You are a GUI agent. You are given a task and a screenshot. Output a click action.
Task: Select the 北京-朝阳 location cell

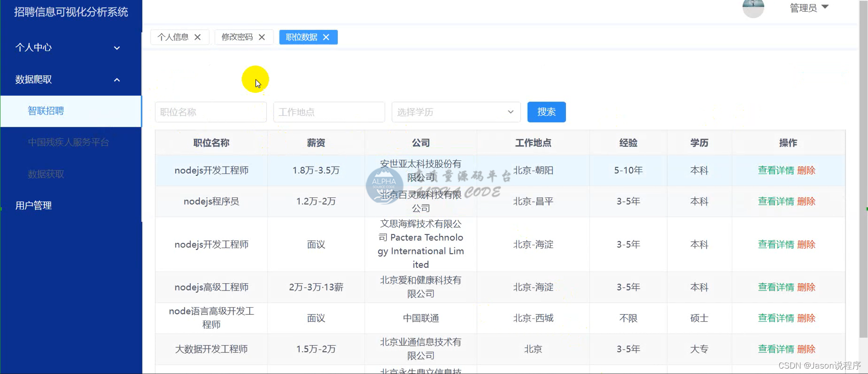[533, 170]
